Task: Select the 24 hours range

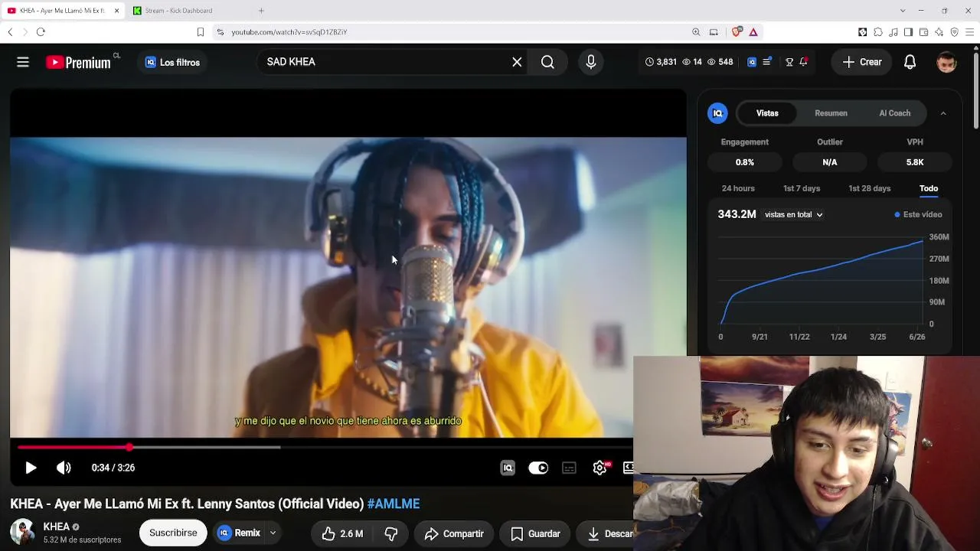Action: pos(738,188)
